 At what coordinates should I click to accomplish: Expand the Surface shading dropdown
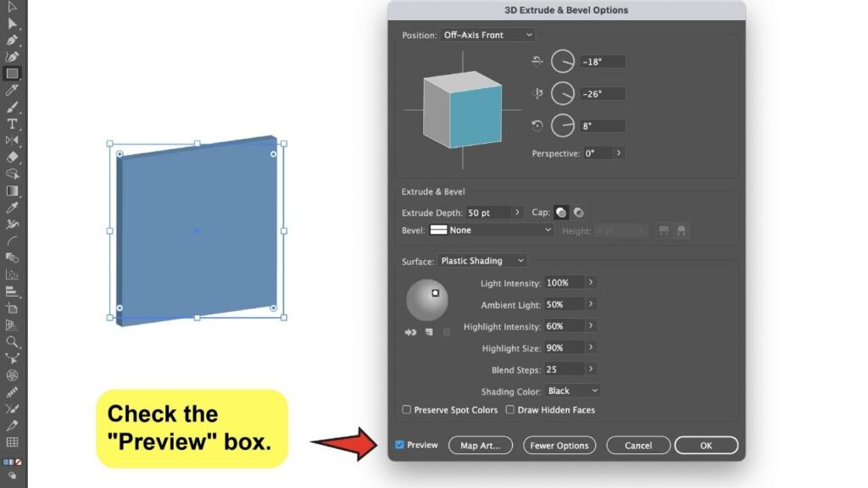tap(481, 260)
